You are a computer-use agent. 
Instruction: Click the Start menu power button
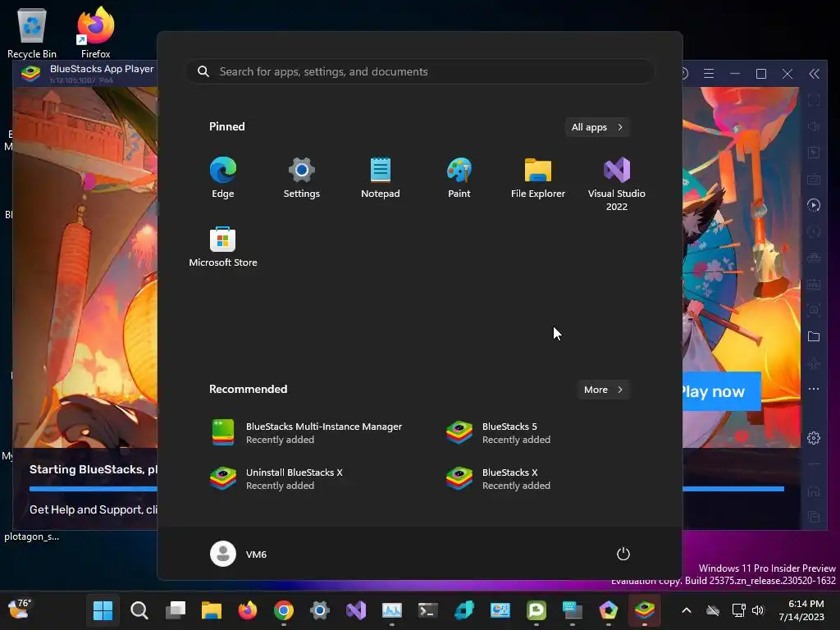coord(623,554)
